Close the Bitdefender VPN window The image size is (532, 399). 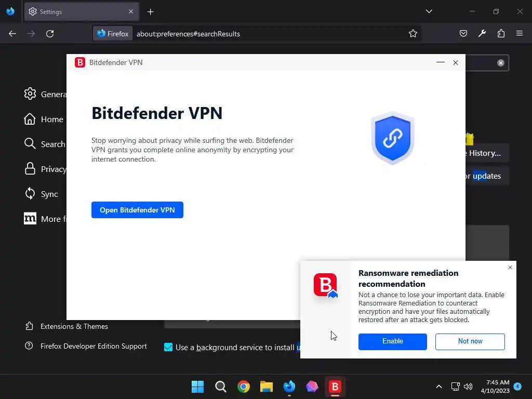coord(455,62)
